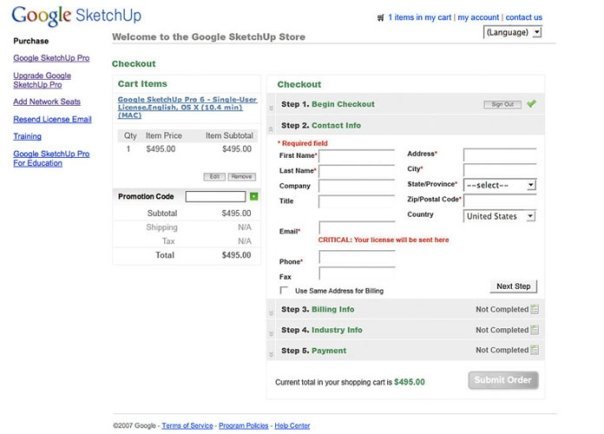Image resolution: width=604 pixels, height=434 pixels.
Task: Click the Sign Out button
Action: click(x=503, y=104)
